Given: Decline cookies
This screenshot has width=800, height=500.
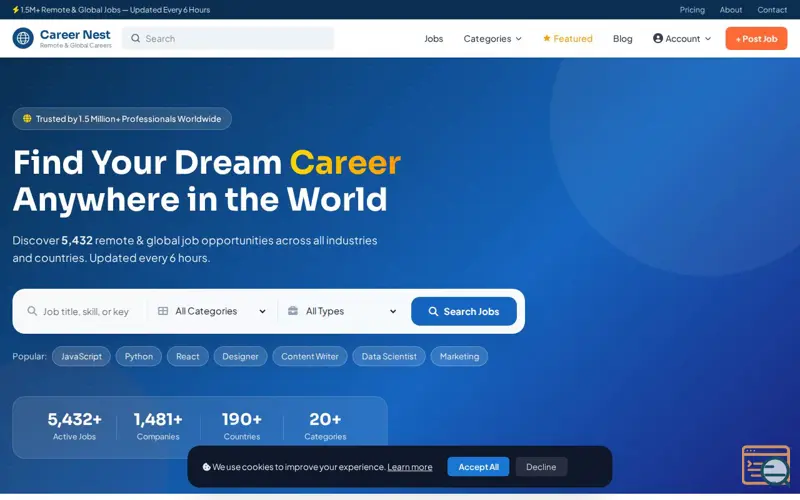Looking at the screenshot, I should pyautogui.click(x=541, y=467).
